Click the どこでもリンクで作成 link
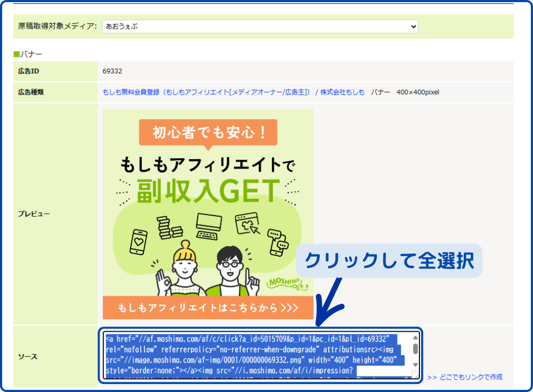This screenshot has width=533, height=392. (x=464, y=377)
